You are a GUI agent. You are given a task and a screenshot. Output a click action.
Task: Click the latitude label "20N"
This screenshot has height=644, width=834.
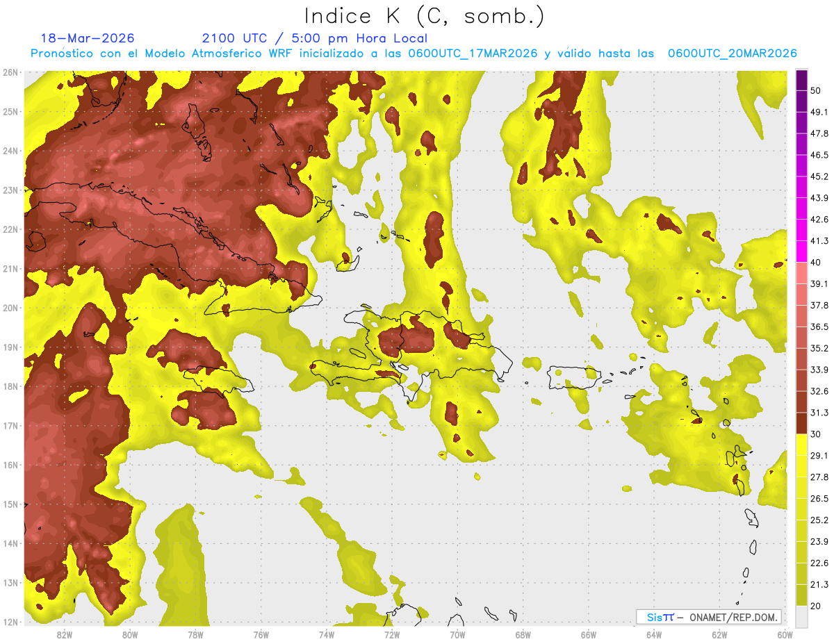[10, 308]
